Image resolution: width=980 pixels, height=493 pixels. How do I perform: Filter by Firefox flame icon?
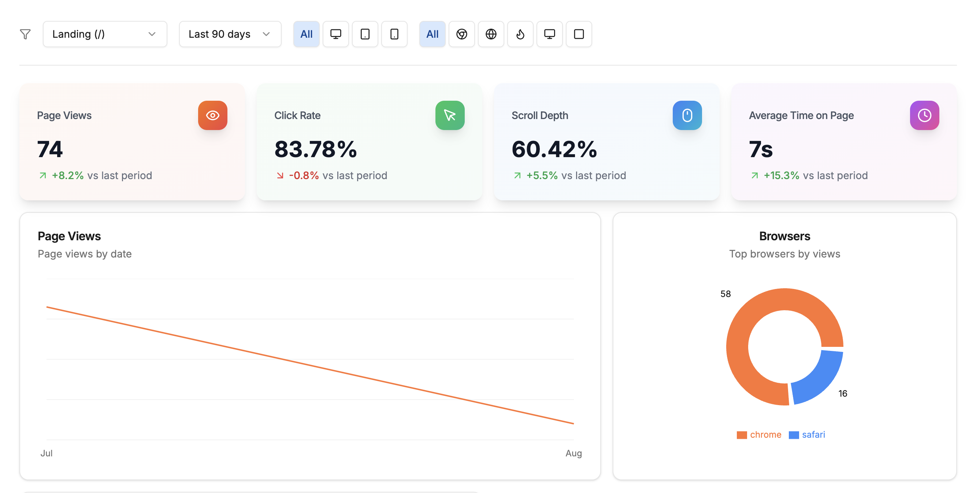(x=520, y=34)
